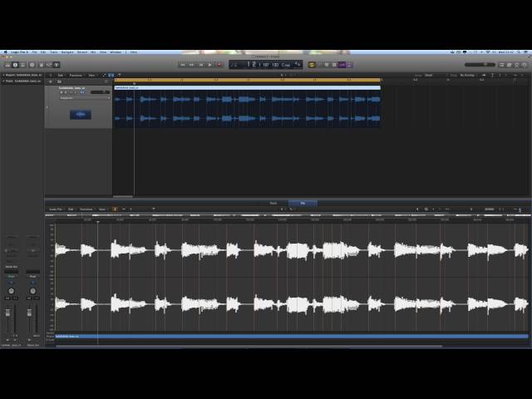The image size is (532, 399).
Task: Adjust the track header volume slider
Action: point(100,92)
